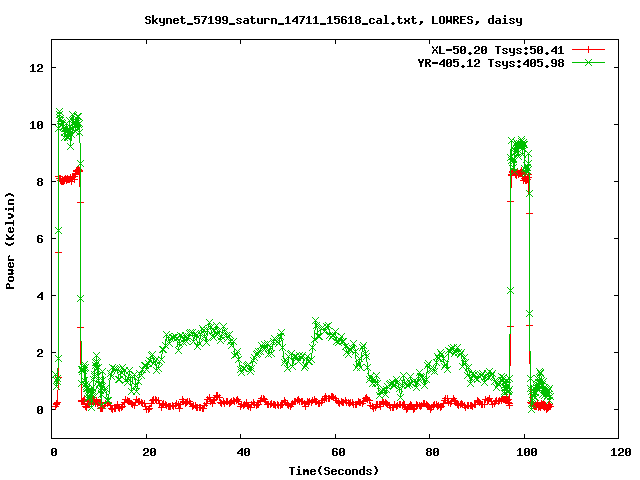The image size is (640, 480).
Task: Click the x-axis tick label 80
Action: (x=432, y=452)
